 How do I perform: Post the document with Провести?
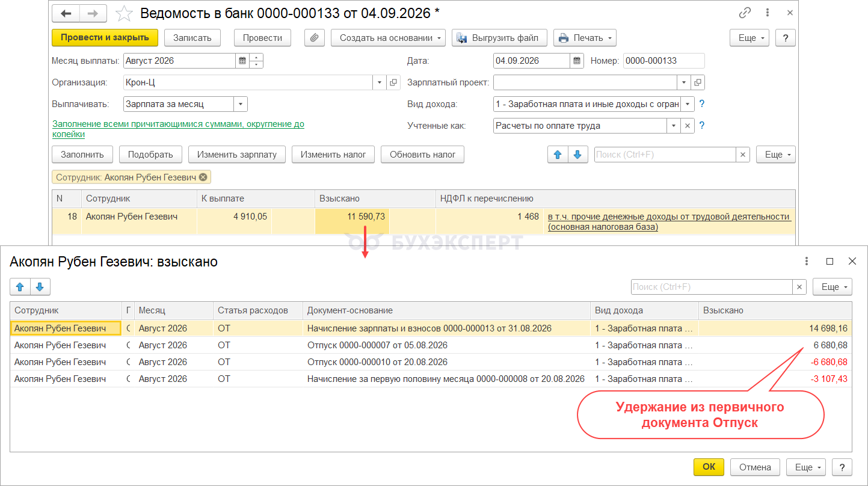click(262, 37)
